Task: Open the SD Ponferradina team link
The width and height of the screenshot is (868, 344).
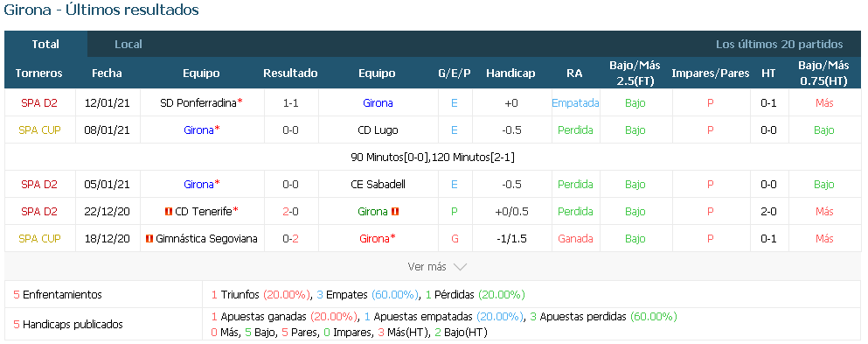Action: pyautogui.click(x=198, y=103)
